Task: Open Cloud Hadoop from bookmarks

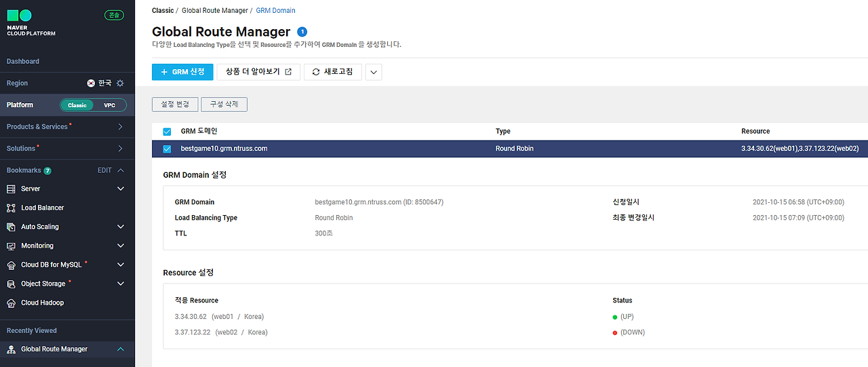Action: pos(43,303)
